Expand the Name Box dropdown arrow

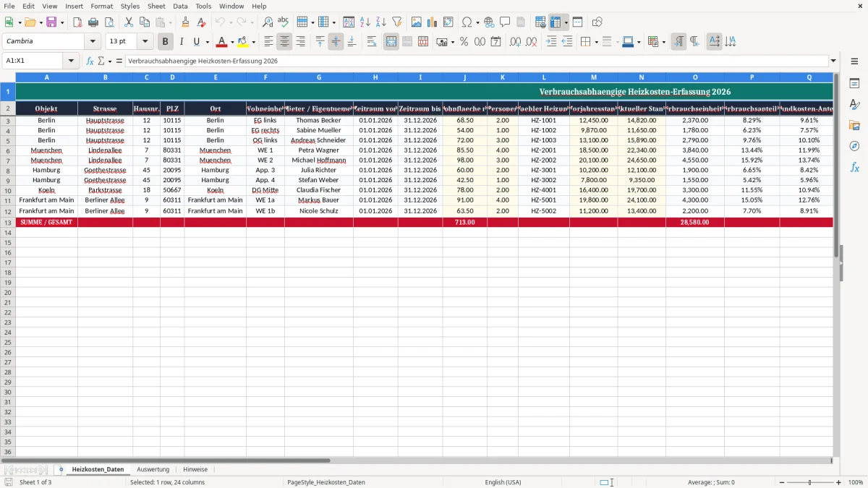[x=71, y=61]
